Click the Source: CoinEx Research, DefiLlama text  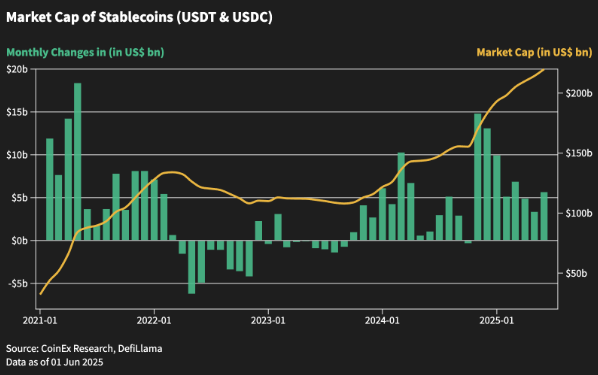(84, 349)
